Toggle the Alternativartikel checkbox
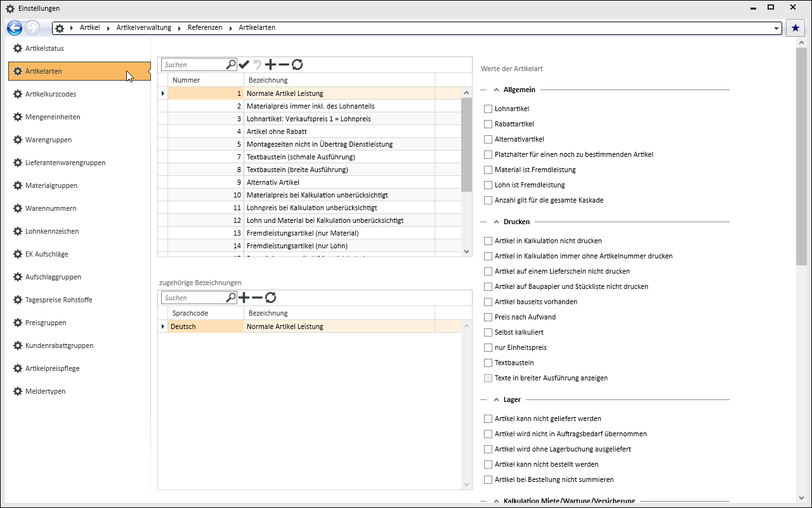This screenshot has height=508, width=812. tap(488, 139)
